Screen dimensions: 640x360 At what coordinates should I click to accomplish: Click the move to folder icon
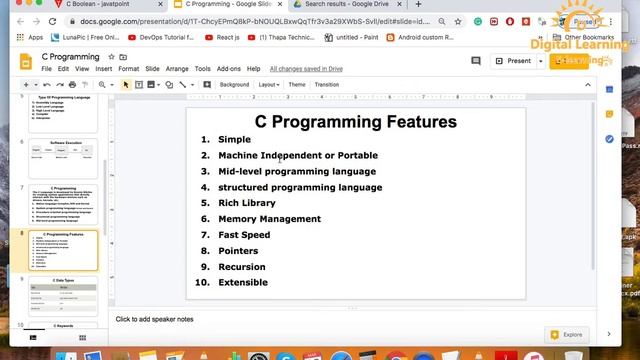[123, 57]
